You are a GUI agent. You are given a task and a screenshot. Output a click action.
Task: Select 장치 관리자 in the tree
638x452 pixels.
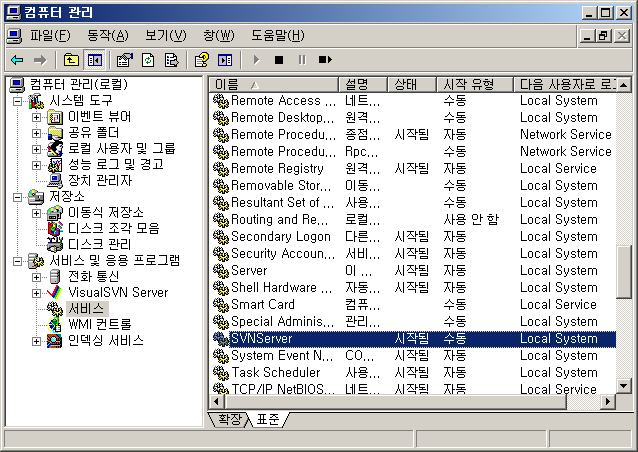tap(100, 181)
